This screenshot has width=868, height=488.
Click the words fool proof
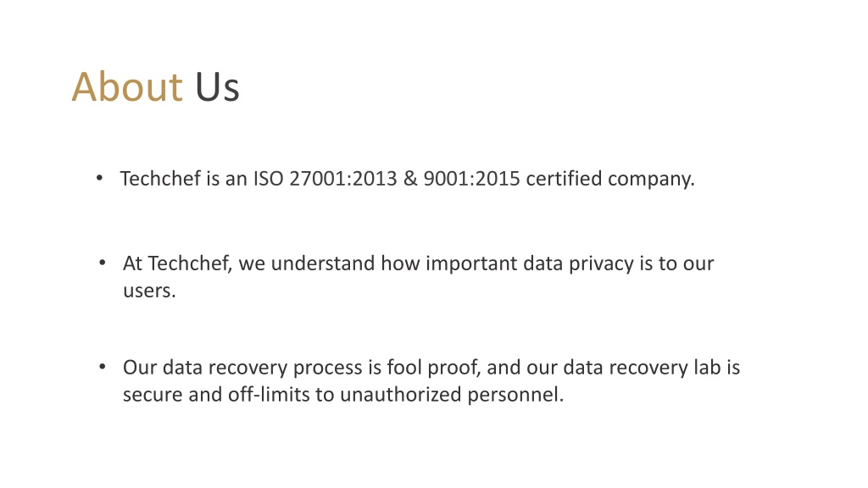[433, 369]
